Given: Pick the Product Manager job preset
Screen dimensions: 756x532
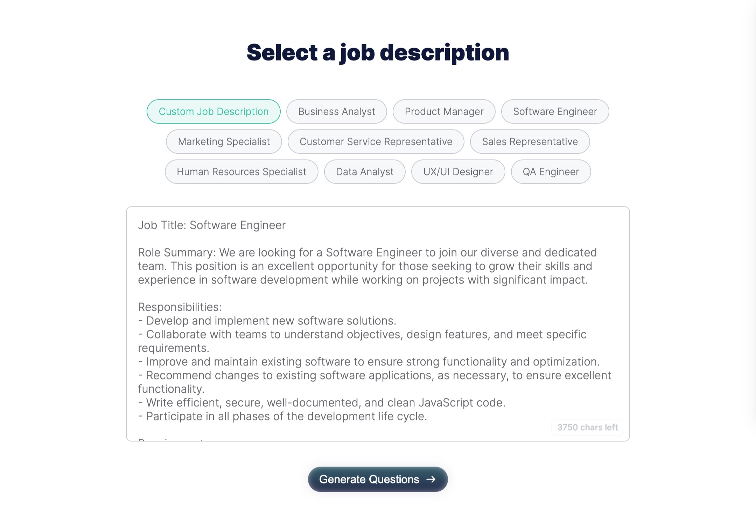Looking at the screenshot, I should pos(444,111).
